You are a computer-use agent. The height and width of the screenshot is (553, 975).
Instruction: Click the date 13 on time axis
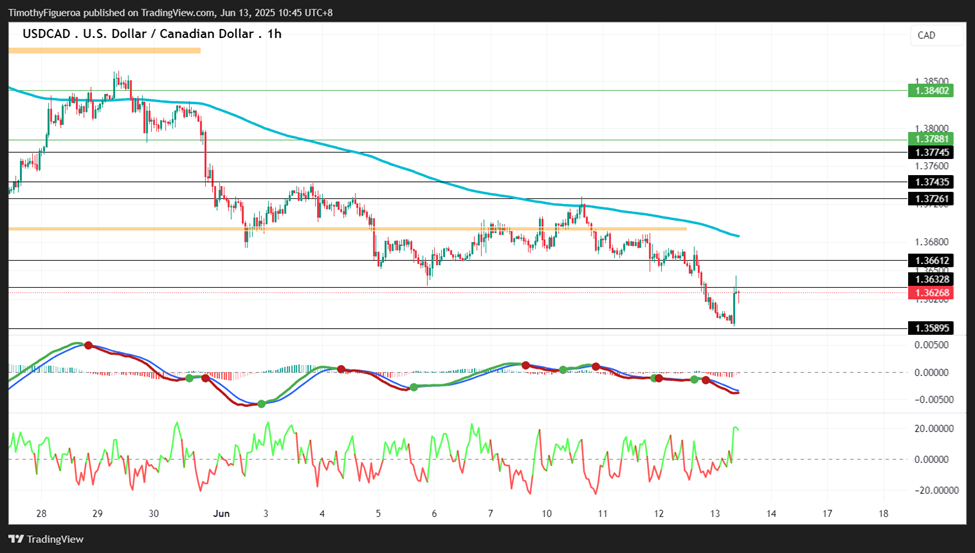[x=715, y=514]
